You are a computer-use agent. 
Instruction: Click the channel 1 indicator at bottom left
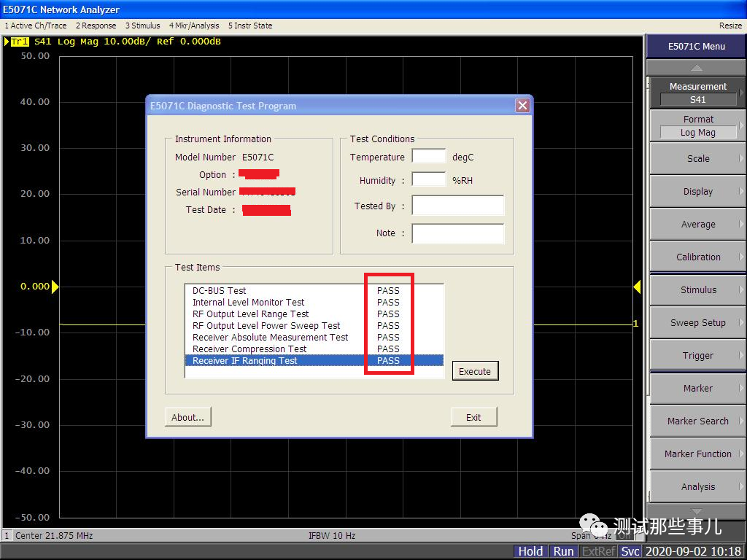click(x=7, y=536)
